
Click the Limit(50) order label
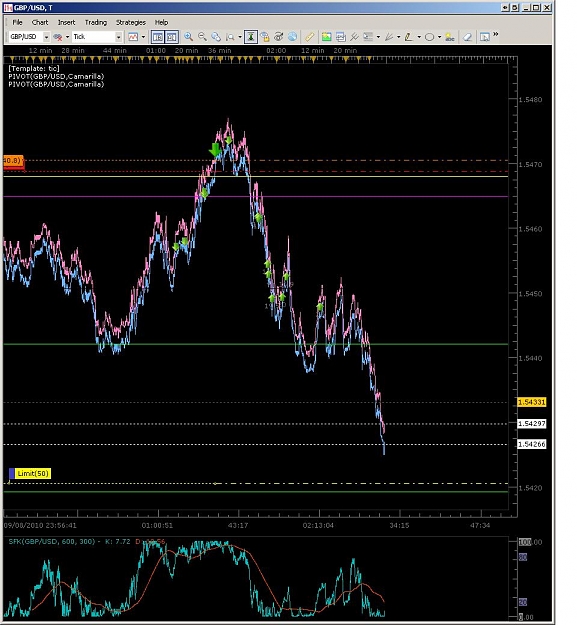[x=33, y=474]
